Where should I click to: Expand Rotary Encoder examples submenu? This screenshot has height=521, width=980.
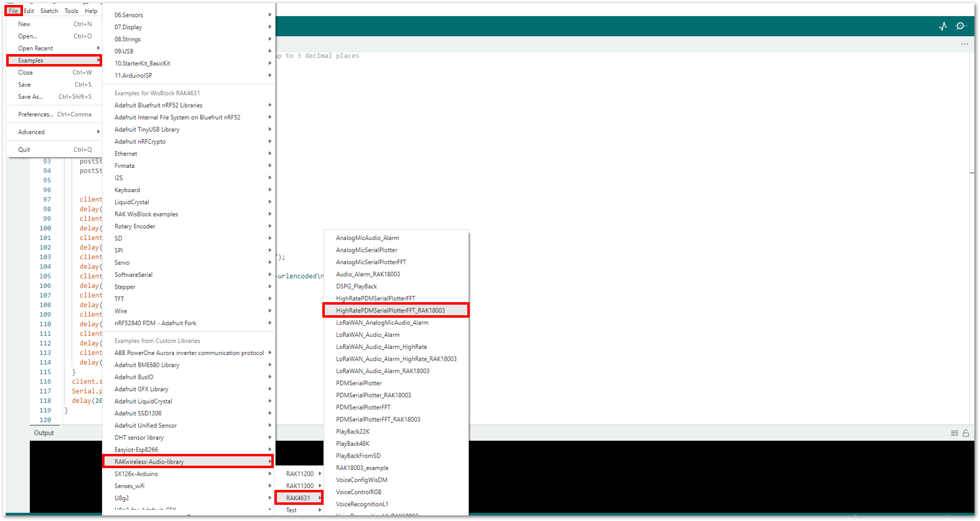coord(189,226)
